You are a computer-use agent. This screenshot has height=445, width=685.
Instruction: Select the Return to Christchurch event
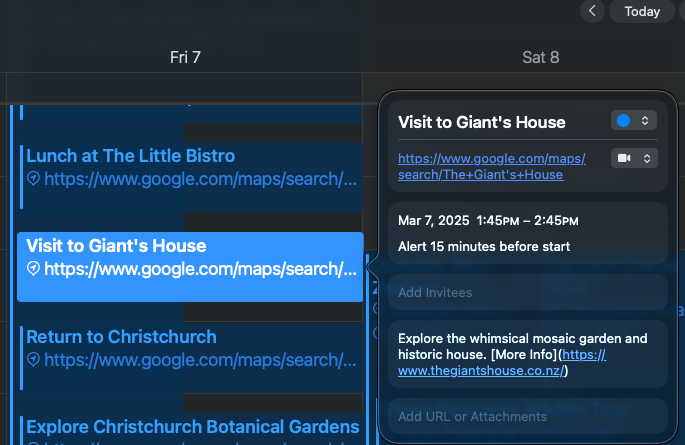point(121,337)
